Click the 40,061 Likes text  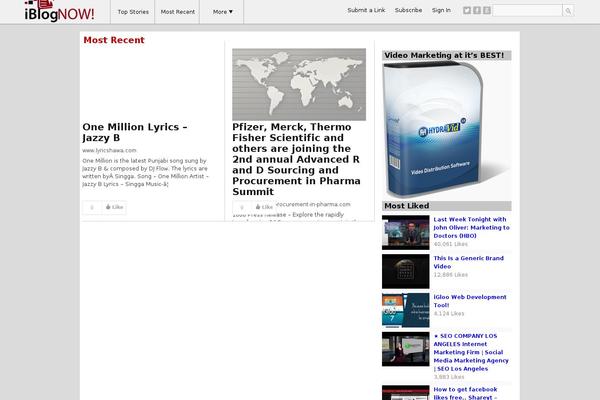[450, 244]
